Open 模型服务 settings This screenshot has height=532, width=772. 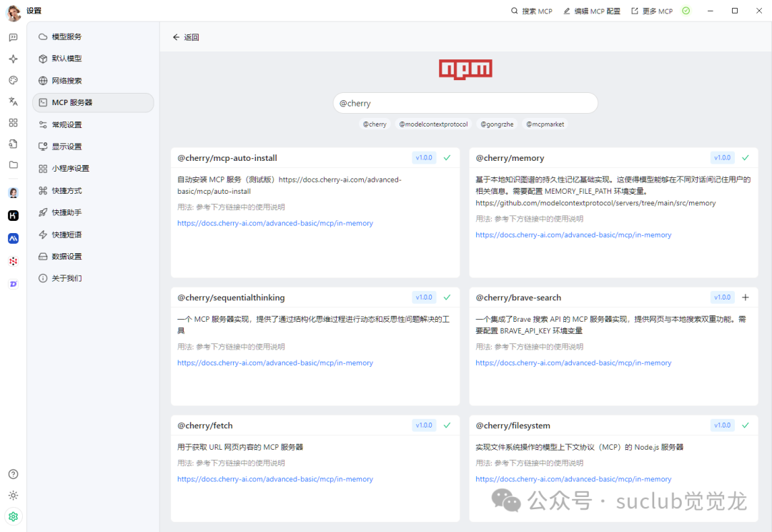point(93,37)
